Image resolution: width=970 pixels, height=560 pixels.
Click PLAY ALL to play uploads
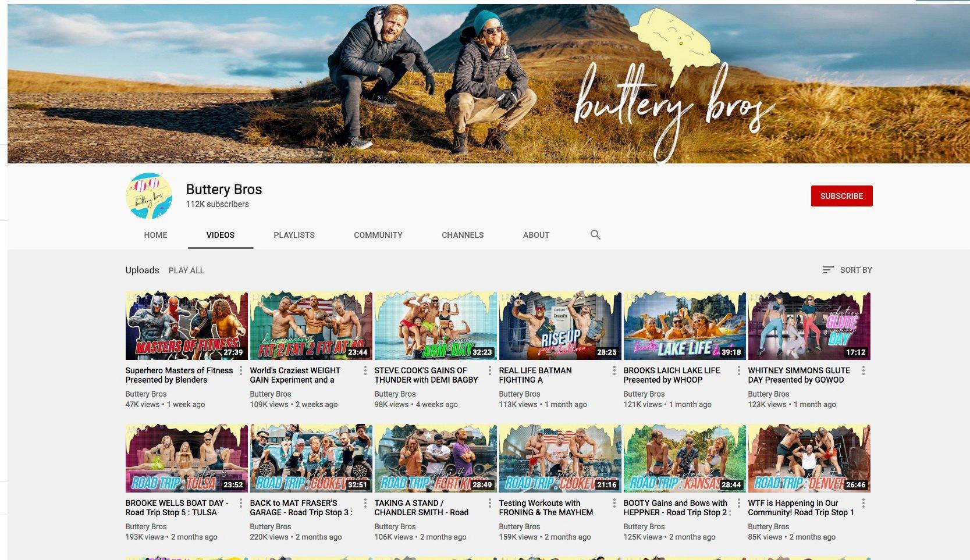click(186, 270)
